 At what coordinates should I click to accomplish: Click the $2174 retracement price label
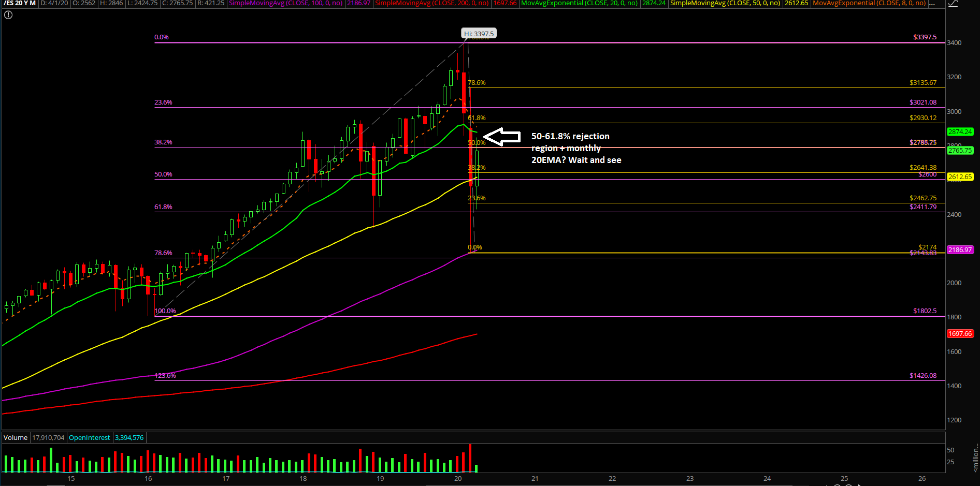(x=927, y=247)
